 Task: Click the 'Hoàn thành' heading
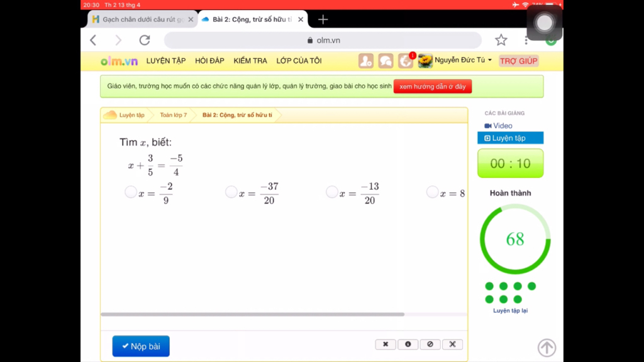click(x=510, y=193)
